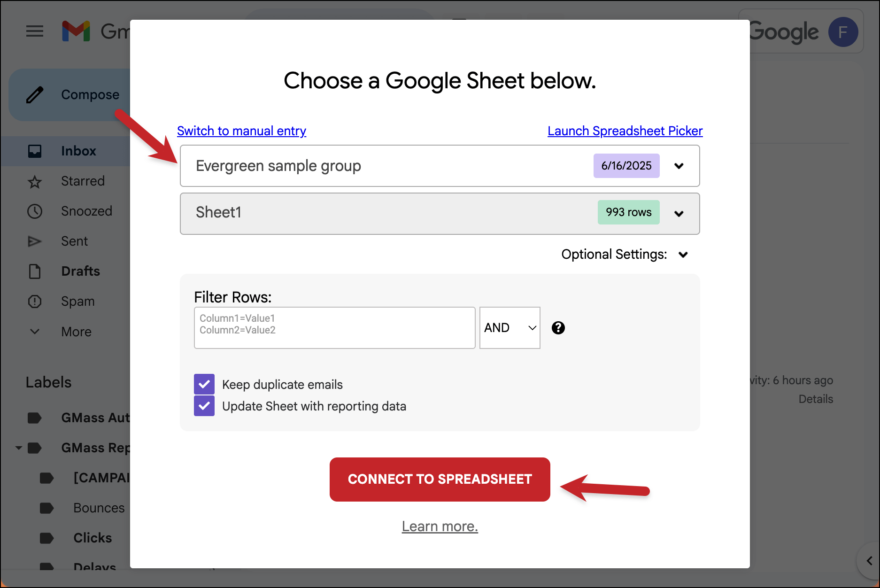Click the Clicks label tag icon
Viewport: 880px width, 588px height.
tap(47, 538)
